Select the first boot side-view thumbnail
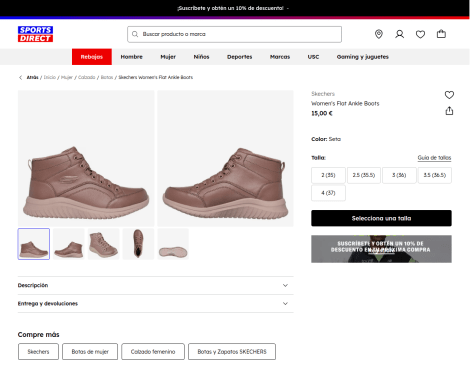Image resolution: width=475 pixels, height=380 pixels. click(x=34, y=244)
